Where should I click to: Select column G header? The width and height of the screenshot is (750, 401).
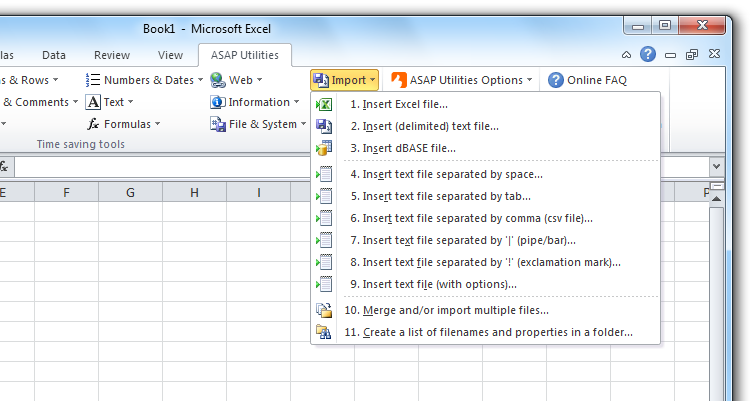click(x=131, y=192)
